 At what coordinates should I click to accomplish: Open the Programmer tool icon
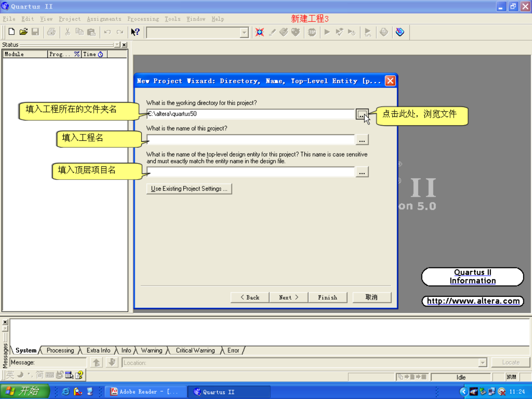click(400, 32)
